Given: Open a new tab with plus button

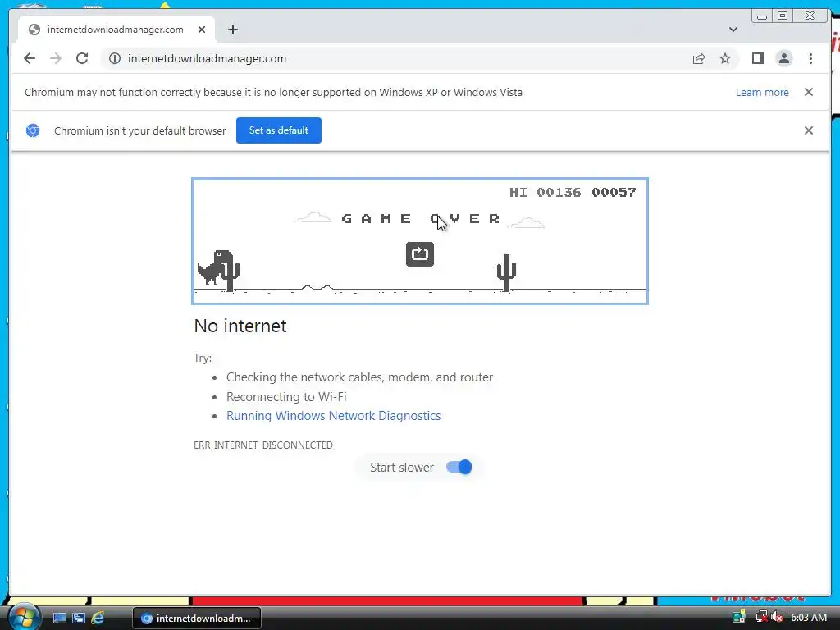Looking at the screenshot, I should (x=232, y=30).
